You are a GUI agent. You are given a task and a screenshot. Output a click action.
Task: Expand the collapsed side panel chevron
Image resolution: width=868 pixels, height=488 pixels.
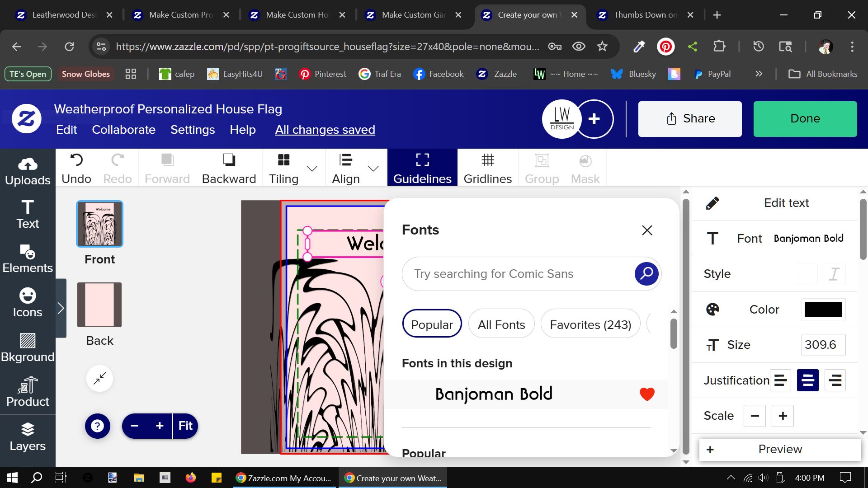pos(61,308)
